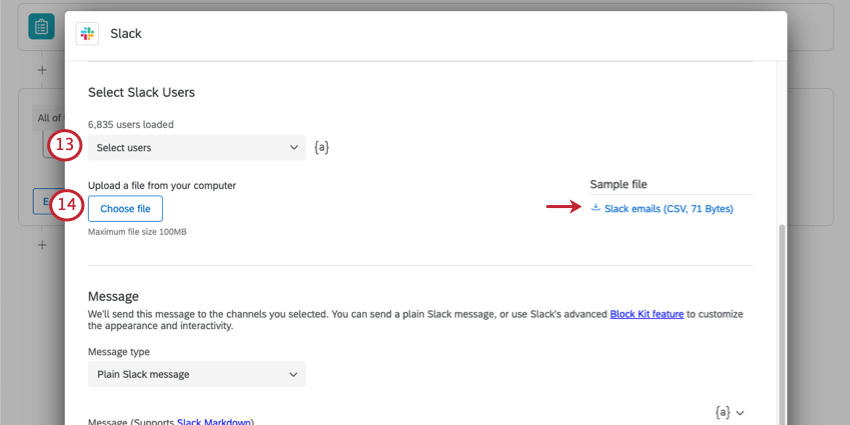Click the download icon beside Slack emails
The image size is (850, 425).
coord(596,208)
